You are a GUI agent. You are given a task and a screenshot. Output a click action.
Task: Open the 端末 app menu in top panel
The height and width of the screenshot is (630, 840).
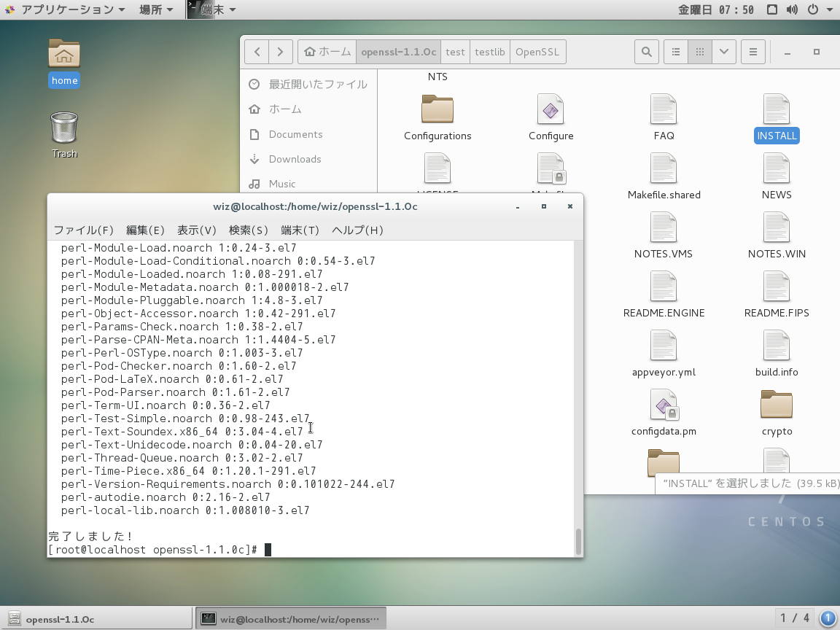213,9
